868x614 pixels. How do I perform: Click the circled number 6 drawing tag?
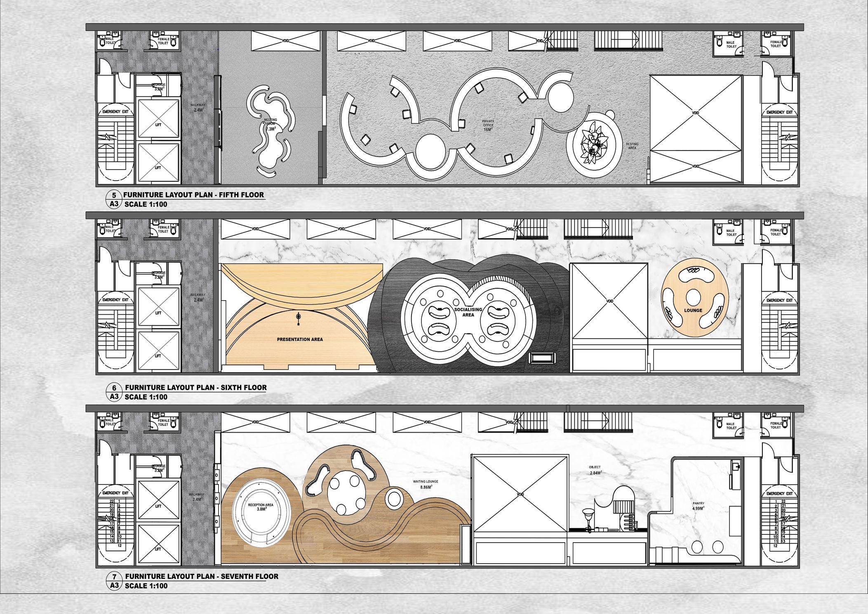click(x=114, y=388)
